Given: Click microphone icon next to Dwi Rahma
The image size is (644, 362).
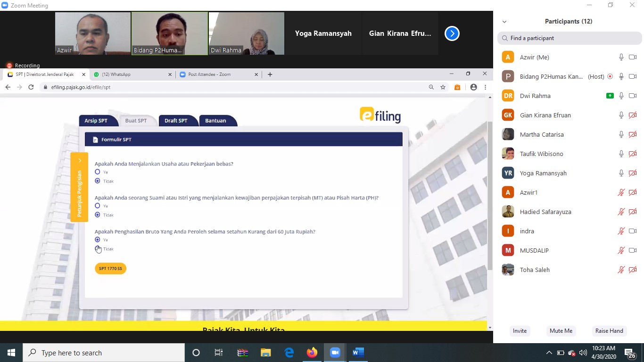Looking at the screenshot, I should 621,96.
